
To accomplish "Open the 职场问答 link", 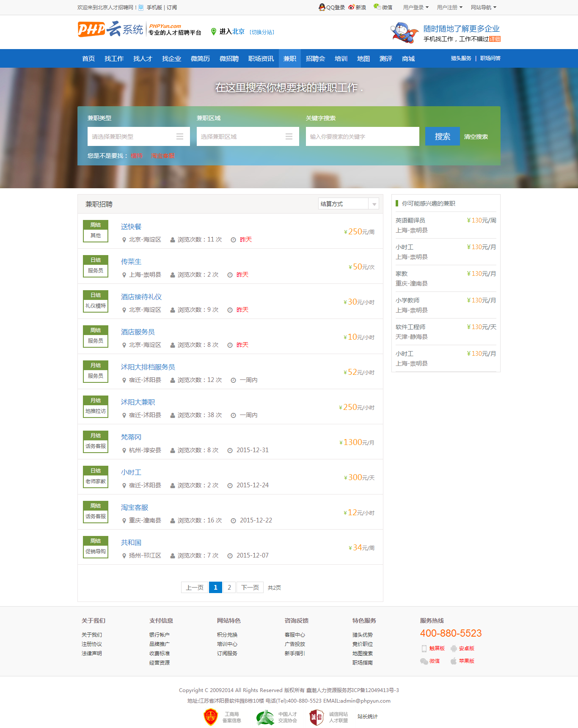I will (490, 58).
